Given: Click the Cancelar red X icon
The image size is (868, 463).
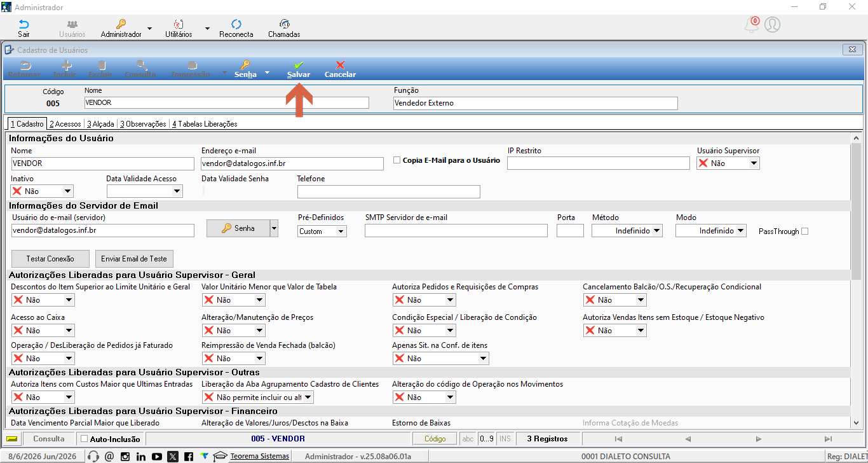Looking at the screenshot, I should (x=340, y=65).
